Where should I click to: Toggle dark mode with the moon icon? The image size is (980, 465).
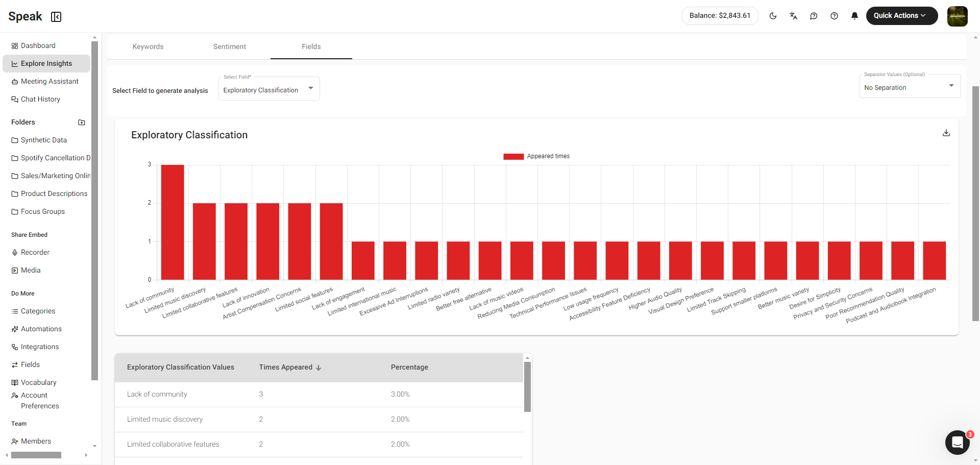773,16
